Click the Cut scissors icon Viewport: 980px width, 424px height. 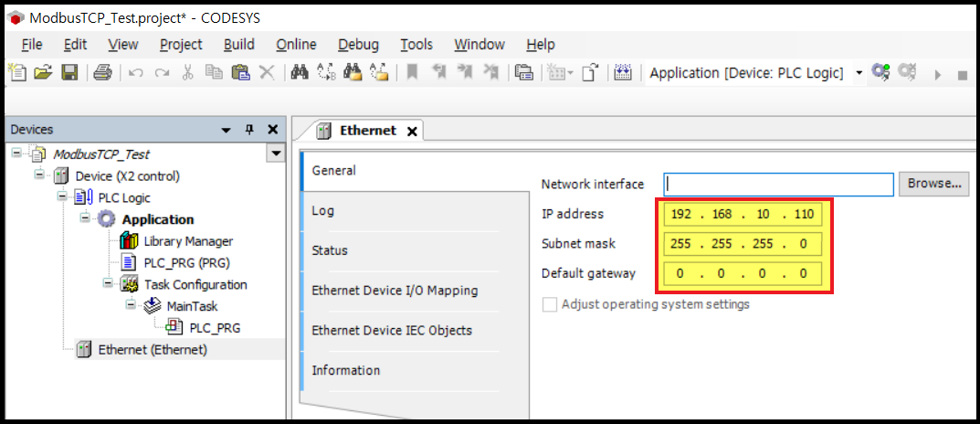[x=187, y=73]
